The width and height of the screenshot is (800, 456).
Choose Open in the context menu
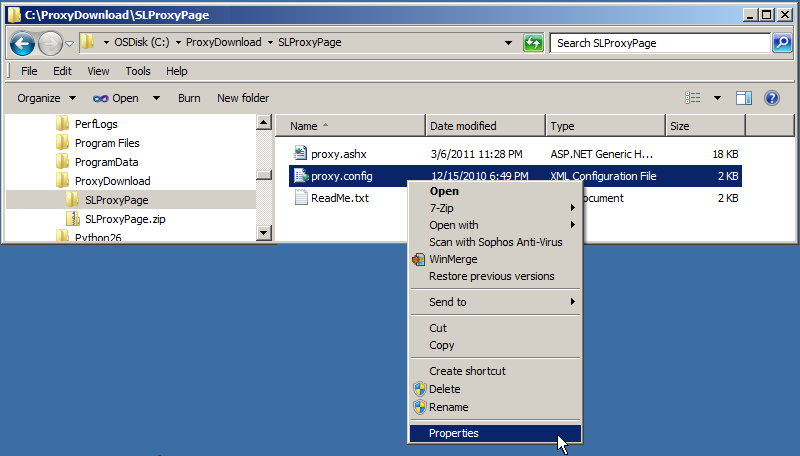tap(495, 191)
